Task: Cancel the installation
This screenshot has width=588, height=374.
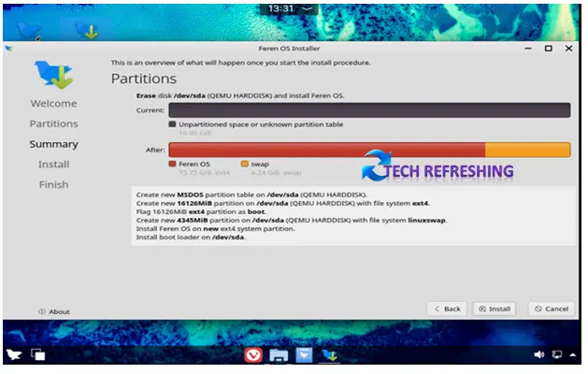Action: [551, 309]
